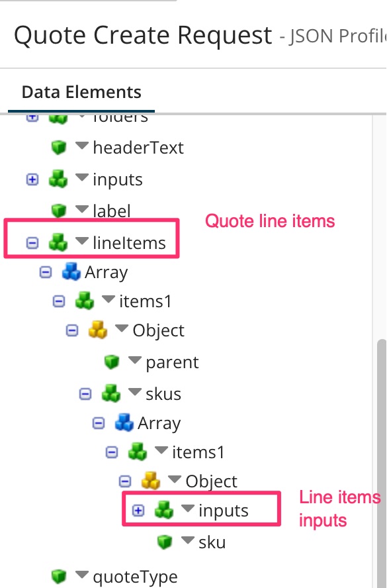Expand the top-level inputs node

pos(31,179)
